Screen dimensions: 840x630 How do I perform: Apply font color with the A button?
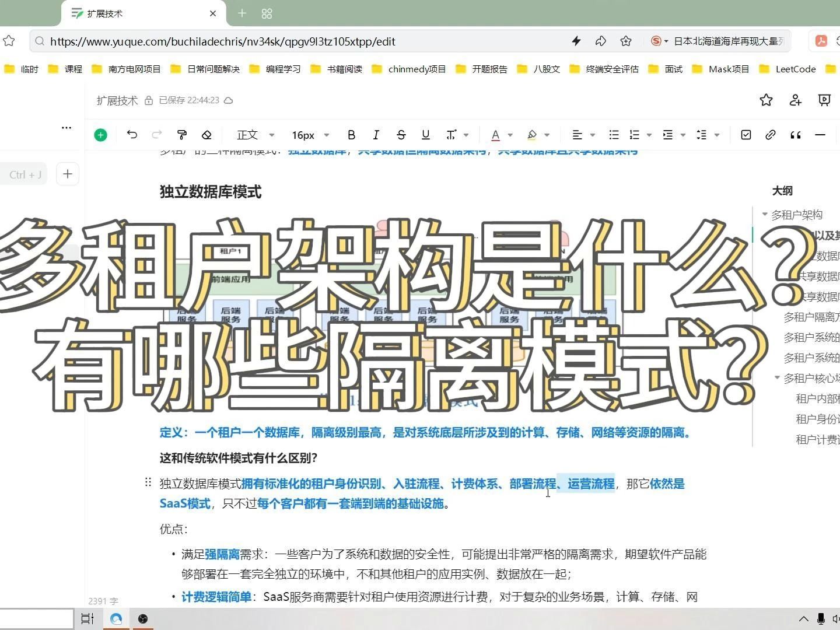pyautogui.click(x=495, y=135)
